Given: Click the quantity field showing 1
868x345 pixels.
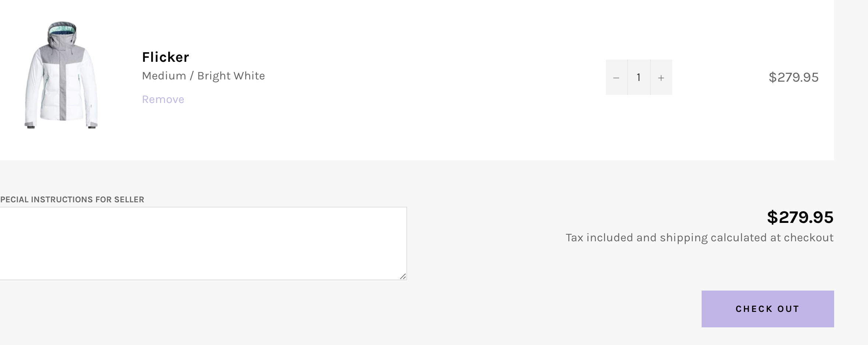Looking at the screenshot, I should (639, 78).
